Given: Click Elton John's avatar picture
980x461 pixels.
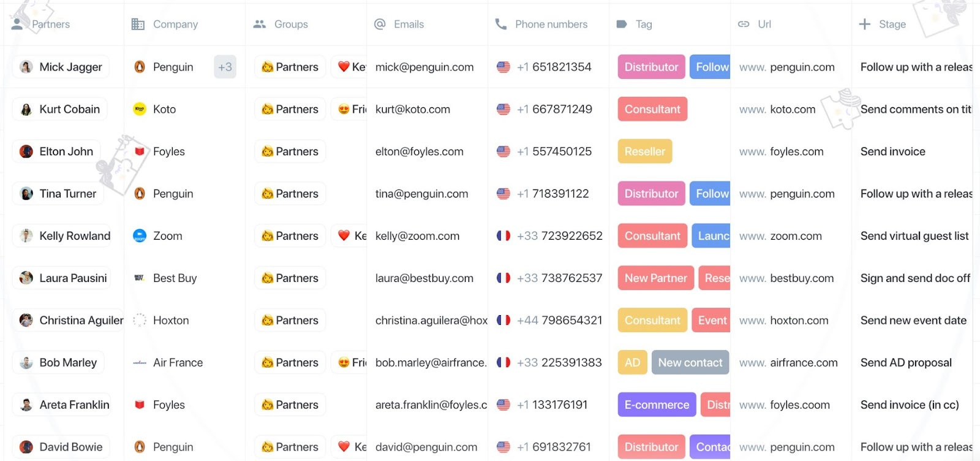Looking at the screenshot, I should [x=26, y=151].
